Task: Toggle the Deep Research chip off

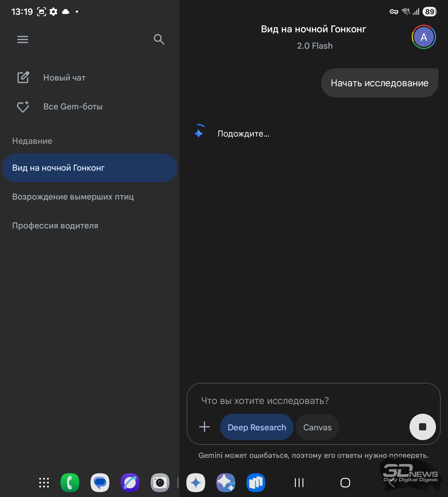Action: point(257,427)
